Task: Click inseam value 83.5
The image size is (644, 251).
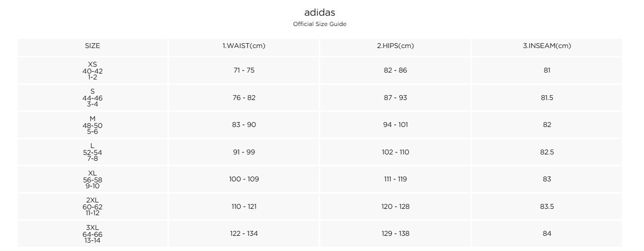Action: click(547, 206)
